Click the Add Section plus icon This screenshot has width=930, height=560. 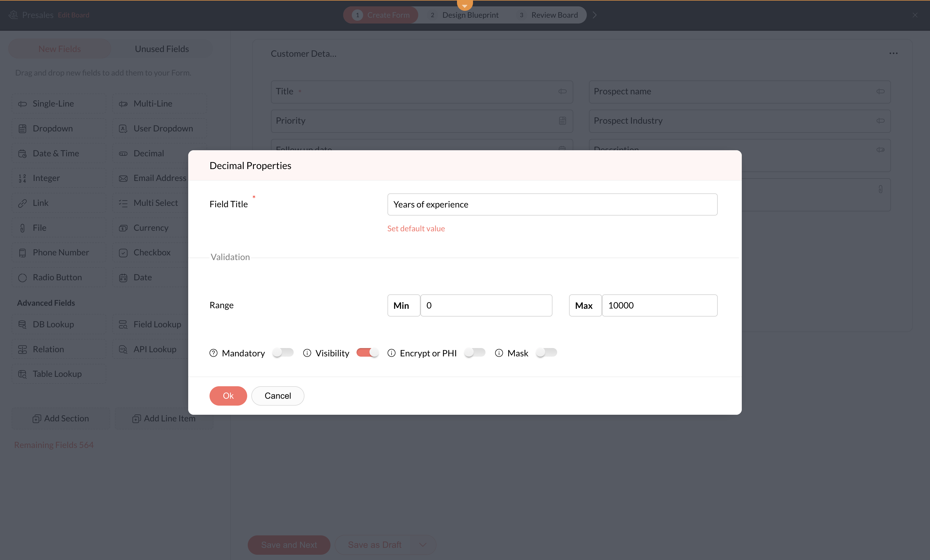(x=37, y=419)
